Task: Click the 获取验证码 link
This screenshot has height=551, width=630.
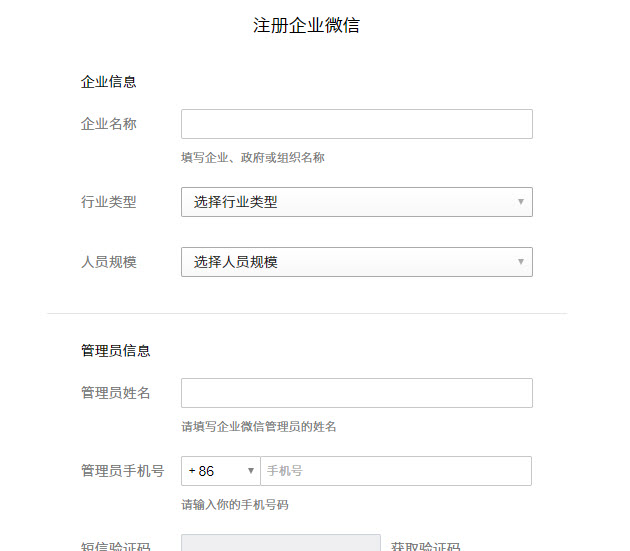Action: click(425, 546)
